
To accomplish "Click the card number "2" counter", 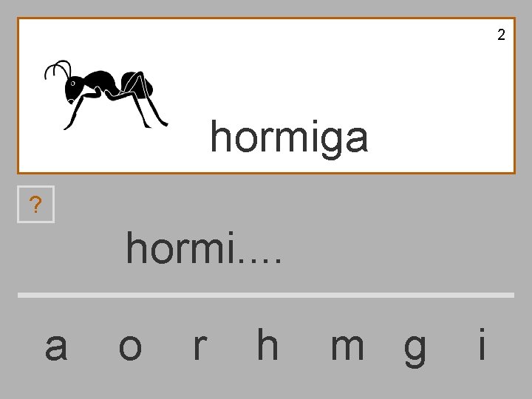I will pos(501,35).
